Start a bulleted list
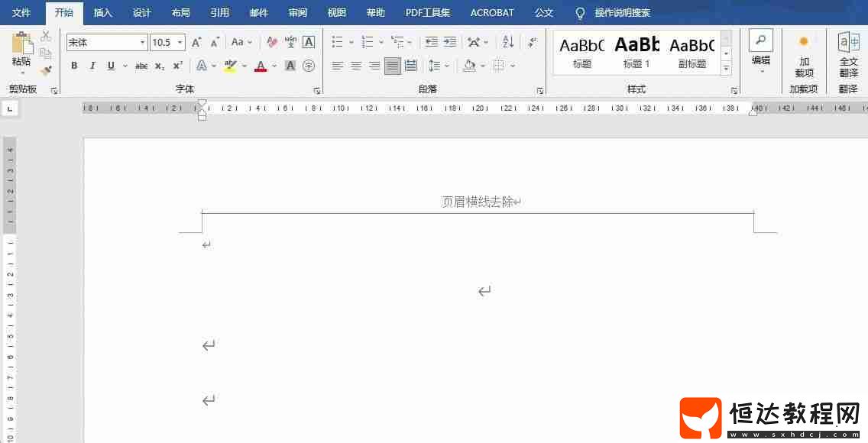The height and width of the screenshot is (443, 868). click(337, 42)
